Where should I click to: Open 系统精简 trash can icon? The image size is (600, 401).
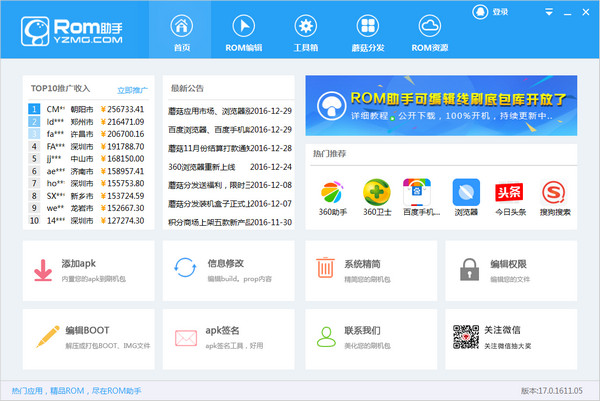pos(325,269)
